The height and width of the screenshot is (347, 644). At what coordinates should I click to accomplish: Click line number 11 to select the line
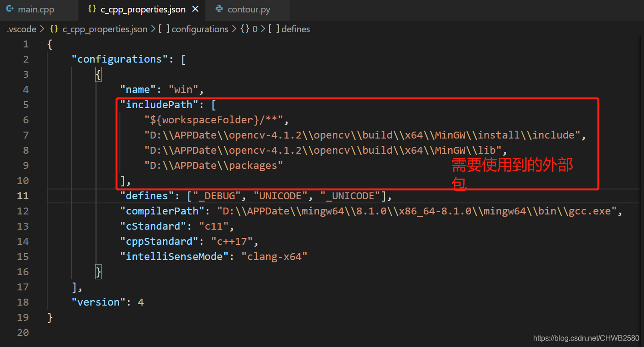click(23, 196)
